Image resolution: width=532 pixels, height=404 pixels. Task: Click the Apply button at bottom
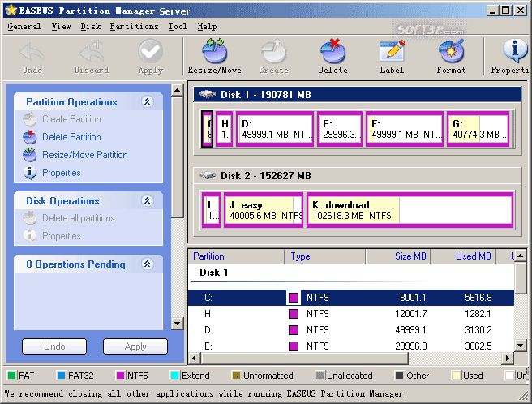[135, 346]
